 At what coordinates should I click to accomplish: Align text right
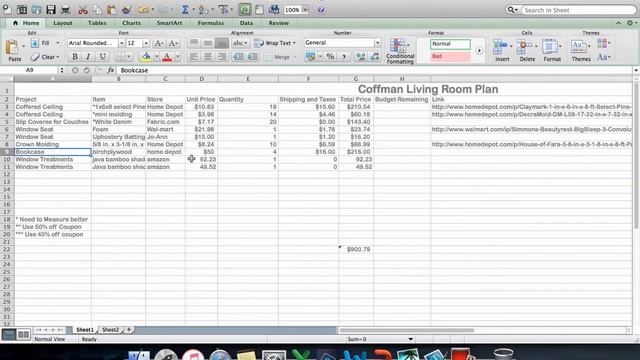[222, 57]
